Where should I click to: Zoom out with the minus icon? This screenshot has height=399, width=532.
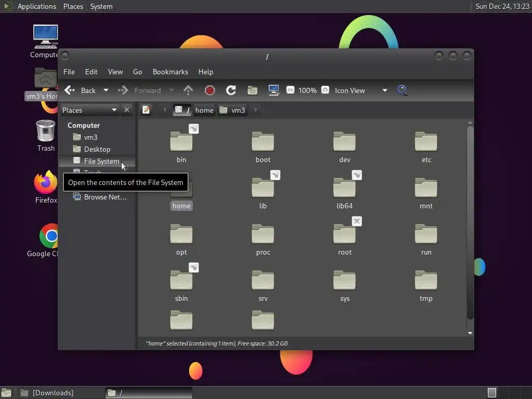[290, 90]
